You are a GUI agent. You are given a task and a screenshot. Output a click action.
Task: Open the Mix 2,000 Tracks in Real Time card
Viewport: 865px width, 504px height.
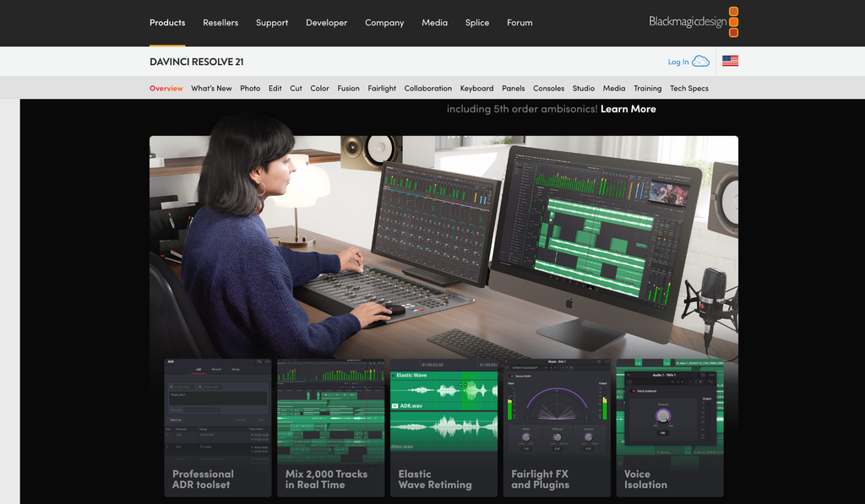pos(331,428)
